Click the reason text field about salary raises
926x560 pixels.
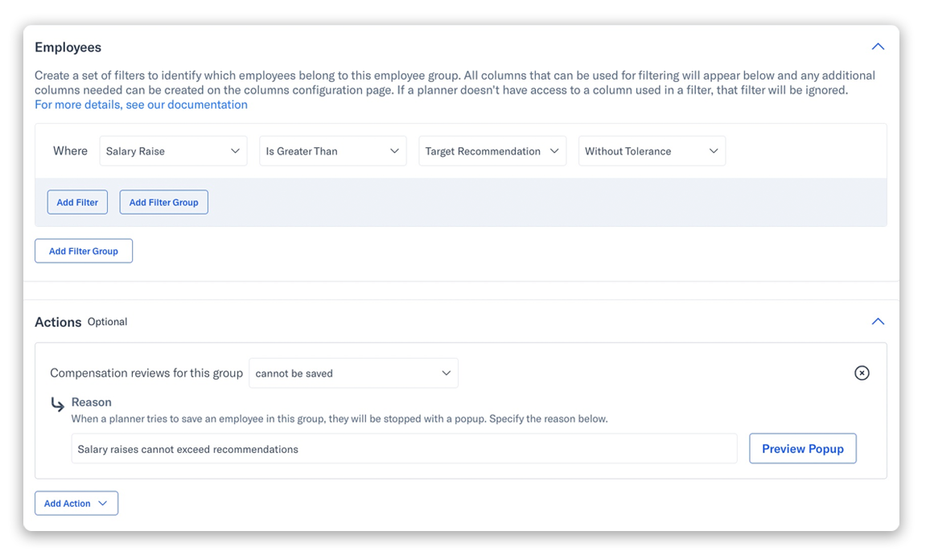coord(402,448)
